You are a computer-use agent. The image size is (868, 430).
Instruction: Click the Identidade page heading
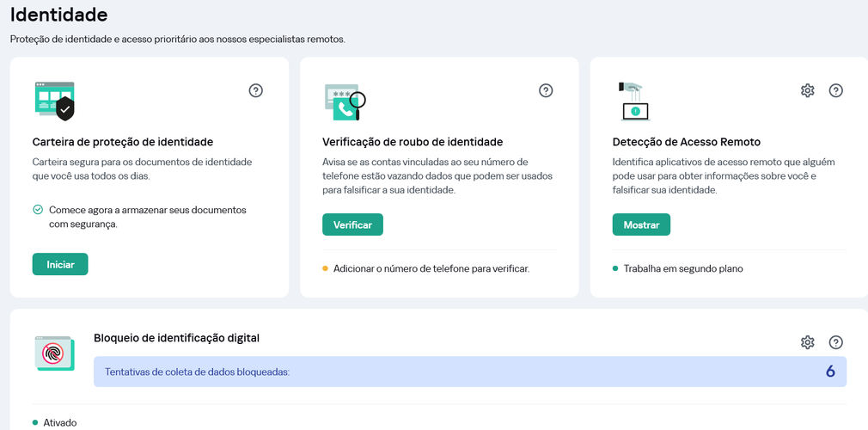(59, 15)
